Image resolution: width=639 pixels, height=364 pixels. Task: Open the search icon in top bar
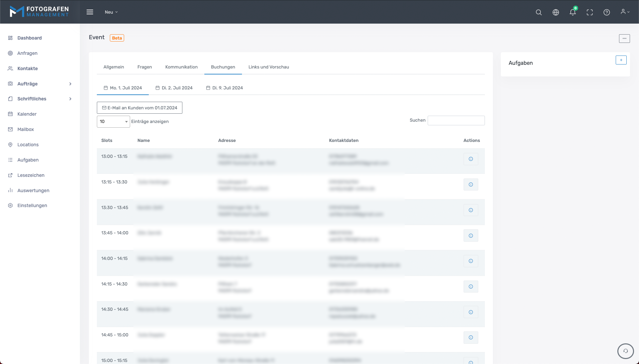point(538,12)
